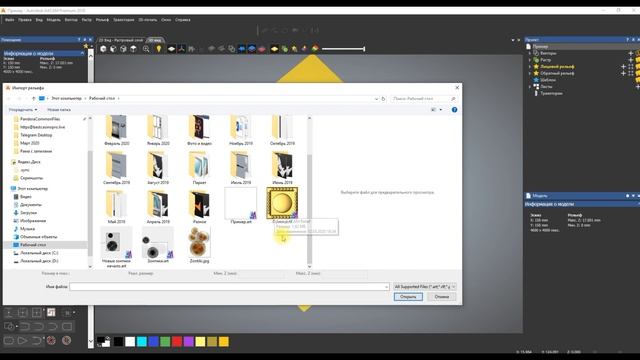Click the help question mark of Проект panel
640x360 pixels.
pyautogui.click(x=627, y=40)
